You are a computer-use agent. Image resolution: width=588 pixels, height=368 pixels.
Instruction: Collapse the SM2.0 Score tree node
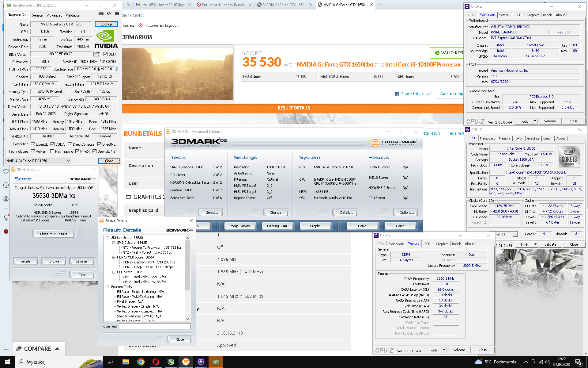tap(114, 243)
